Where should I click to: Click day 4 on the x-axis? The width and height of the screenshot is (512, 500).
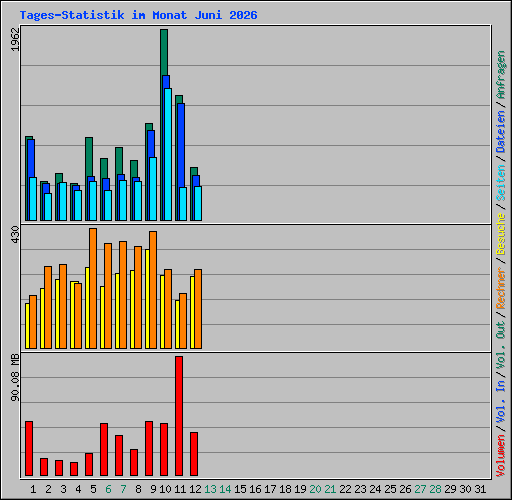click(x=78, y=489)
